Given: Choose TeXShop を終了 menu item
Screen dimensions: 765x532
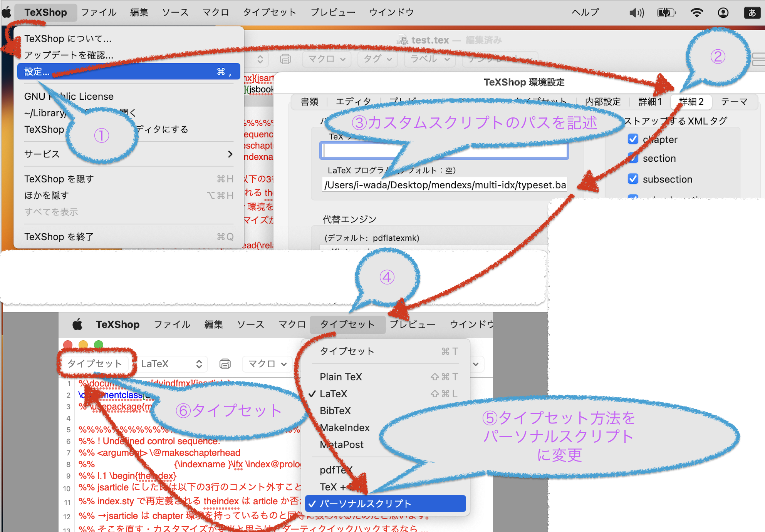Looking at the screenshot, I should click(129, 237).
